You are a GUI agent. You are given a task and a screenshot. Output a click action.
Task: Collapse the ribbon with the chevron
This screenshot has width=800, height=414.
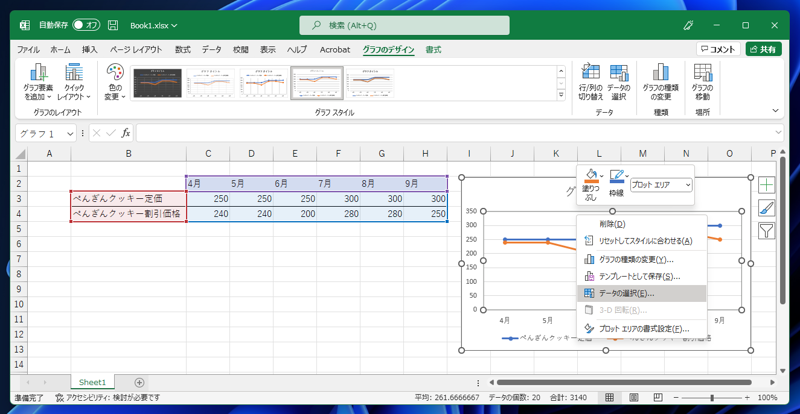(776, 110)
